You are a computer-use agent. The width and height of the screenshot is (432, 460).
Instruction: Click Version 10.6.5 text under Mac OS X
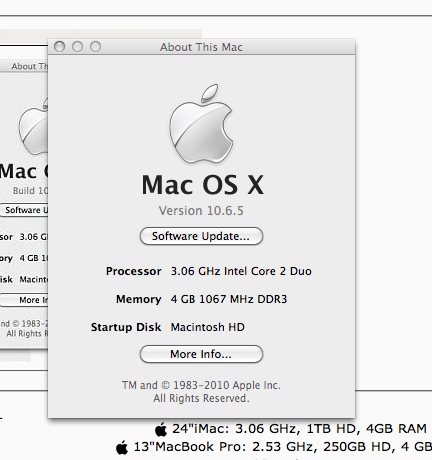point(201,211)
